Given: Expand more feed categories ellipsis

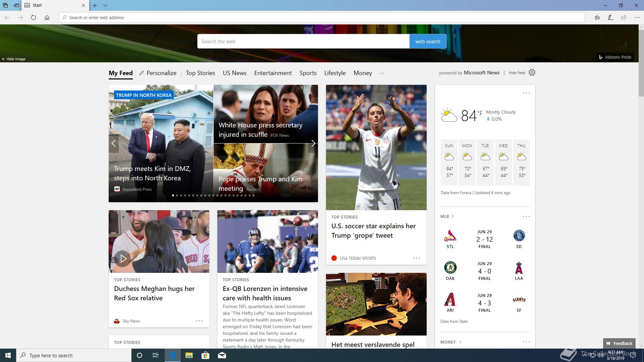Looking at the screenshot, I should pos(382,73).
